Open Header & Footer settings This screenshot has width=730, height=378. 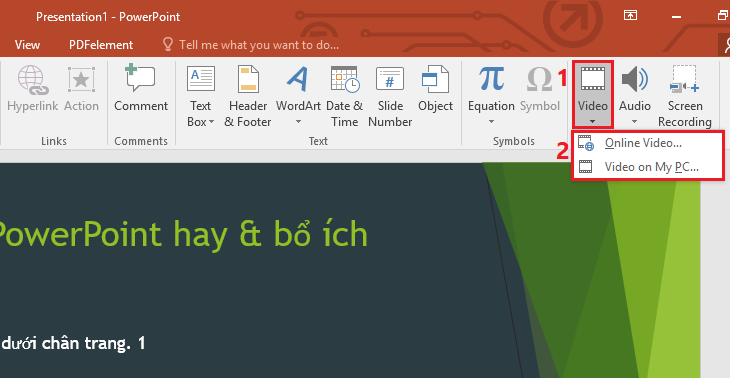(248, 95)
